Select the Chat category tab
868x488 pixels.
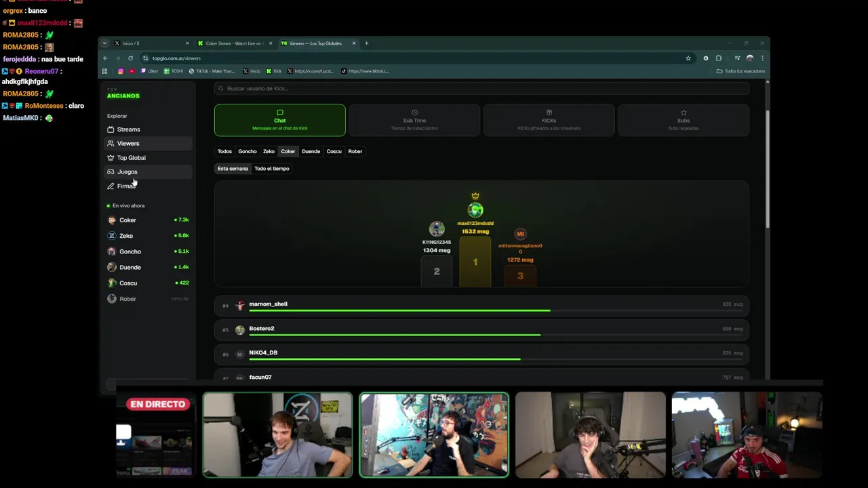tap(280, 120)
